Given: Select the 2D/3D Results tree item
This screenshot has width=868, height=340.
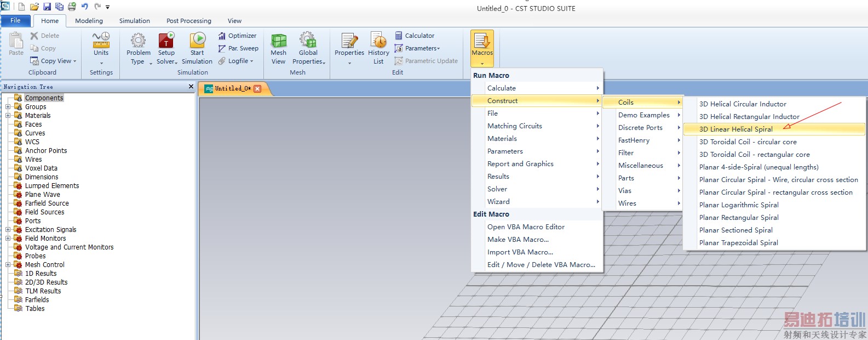Looking at the screenshot, I should (x=47, y=282).
